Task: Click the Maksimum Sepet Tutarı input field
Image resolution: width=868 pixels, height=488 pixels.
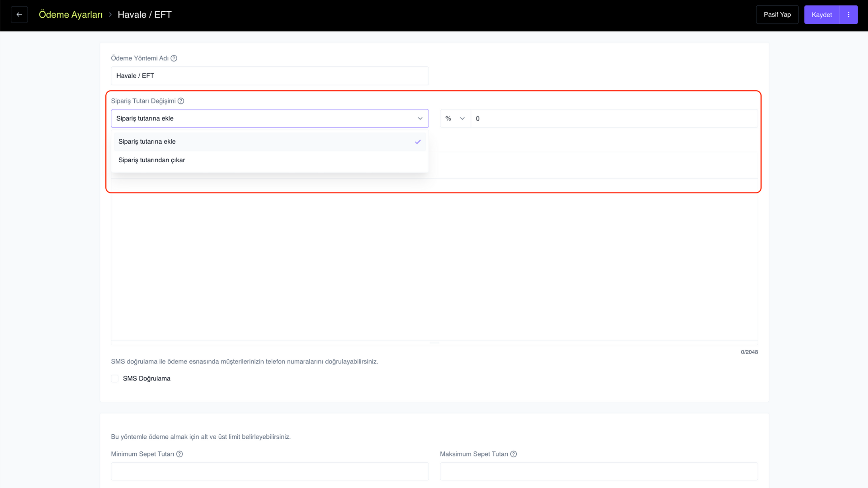Action: coord(599,471)
